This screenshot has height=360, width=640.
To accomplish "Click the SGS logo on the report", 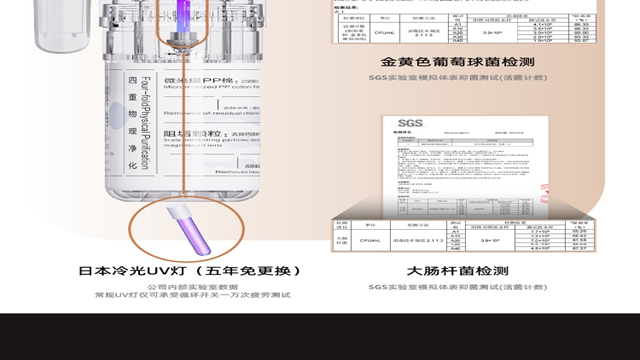I will (410, 123).
